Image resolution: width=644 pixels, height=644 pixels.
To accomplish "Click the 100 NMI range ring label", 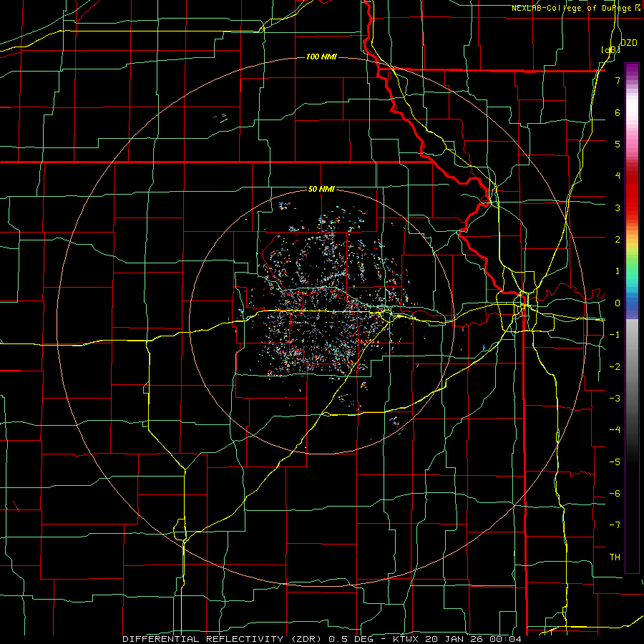I will click(x=321, y=57).
